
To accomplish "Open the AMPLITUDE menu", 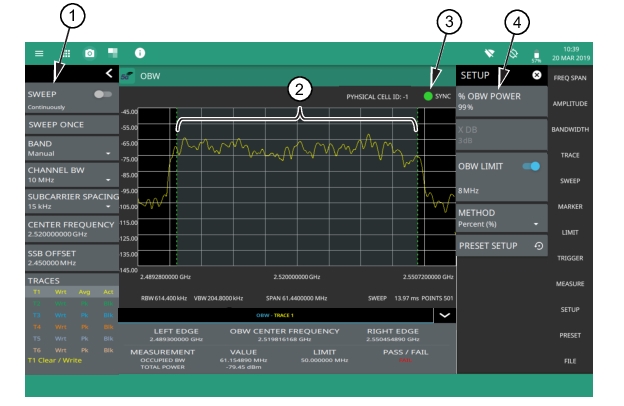I will pyautogui.click(x=570, y=103).
